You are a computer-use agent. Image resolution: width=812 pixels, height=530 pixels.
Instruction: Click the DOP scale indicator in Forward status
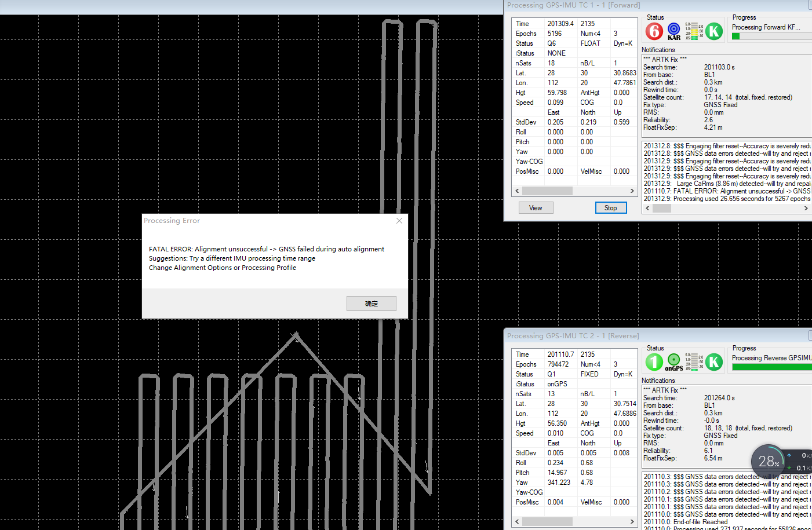(x=694, y=31)
